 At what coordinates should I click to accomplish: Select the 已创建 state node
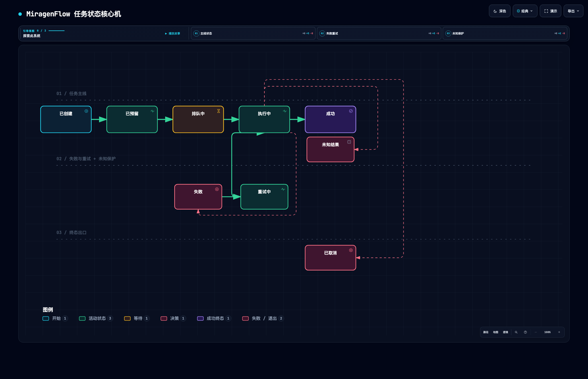coord(66,119)
